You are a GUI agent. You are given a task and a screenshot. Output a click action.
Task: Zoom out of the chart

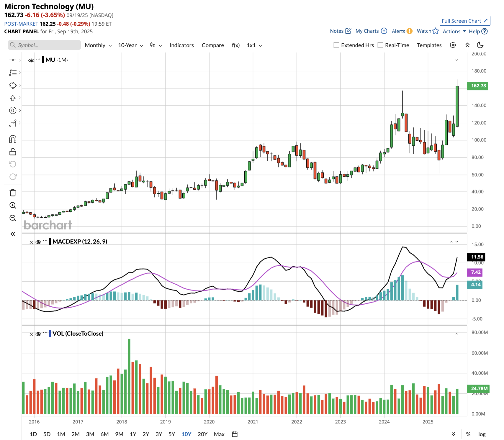13,218
